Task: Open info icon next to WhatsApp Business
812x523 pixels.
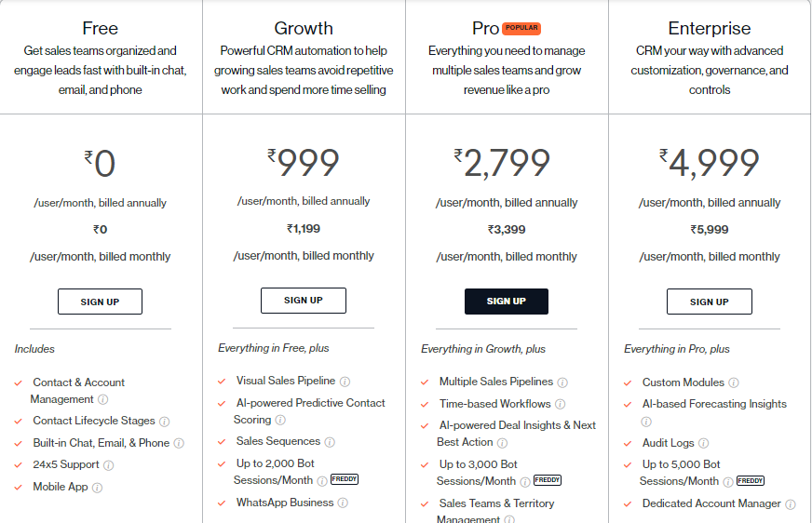Action: 343,503
